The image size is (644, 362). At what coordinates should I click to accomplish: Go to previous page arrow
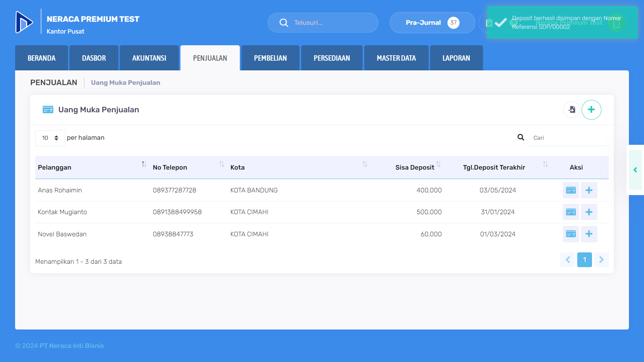point(568,260)
